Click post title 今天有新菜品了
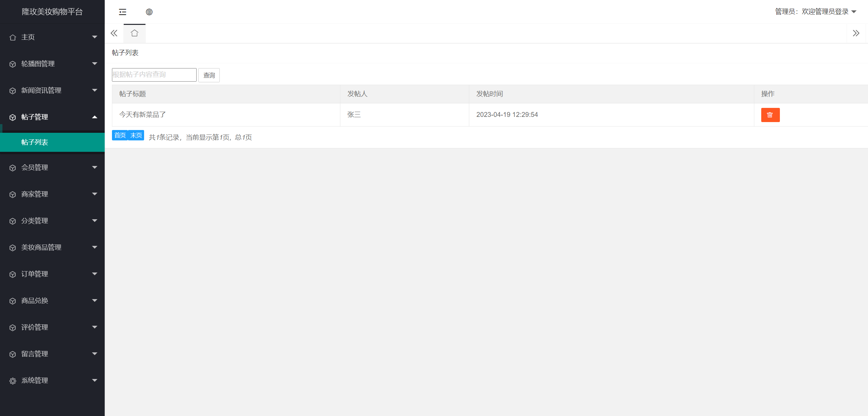This screenshot has height=416, width=868. tap(142, 114)
